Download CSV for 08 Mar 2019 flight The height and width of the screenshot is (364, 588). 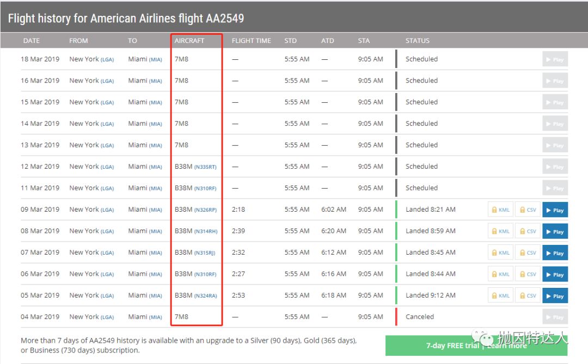tap(528, 231)
